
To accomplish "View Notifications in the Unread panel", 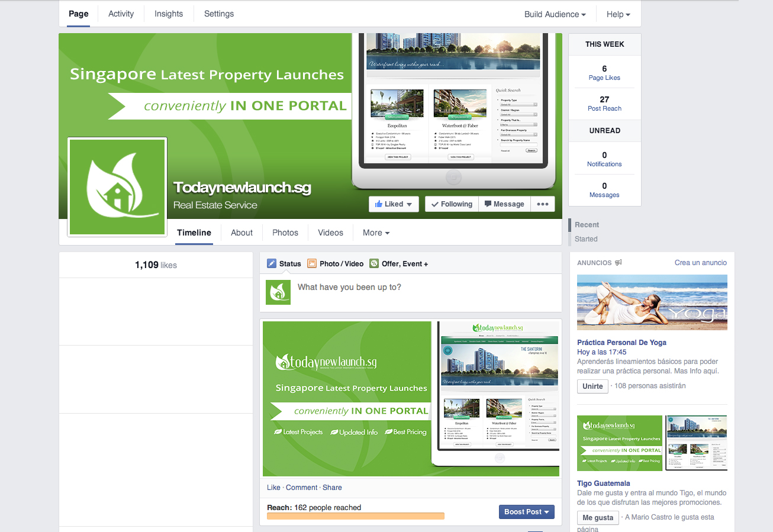I will pos(604,159).
